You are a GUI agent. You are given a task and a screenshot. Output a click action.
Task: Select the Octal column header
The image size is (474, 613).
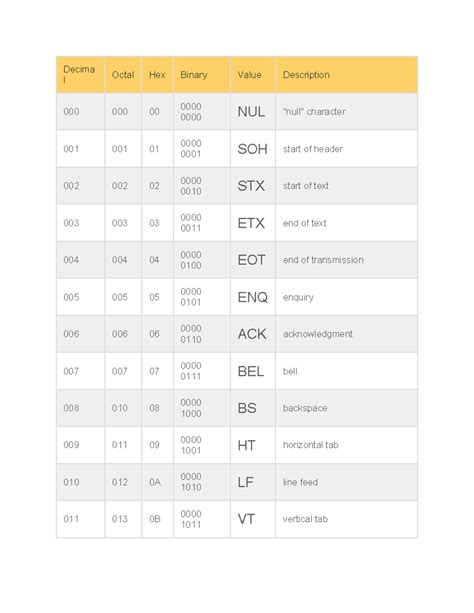(x=123, y=75)
